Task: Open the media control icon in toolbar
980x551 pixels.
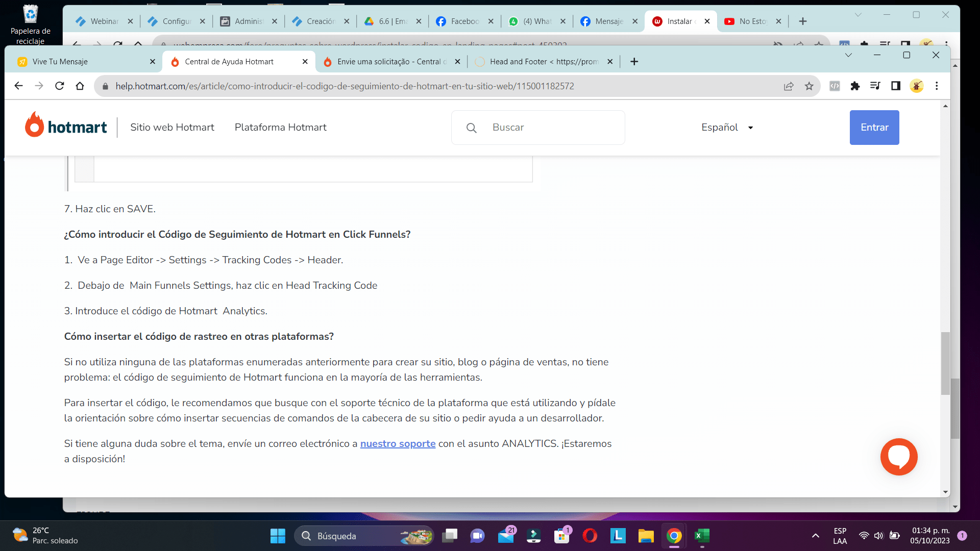Action: coord(875,86)
